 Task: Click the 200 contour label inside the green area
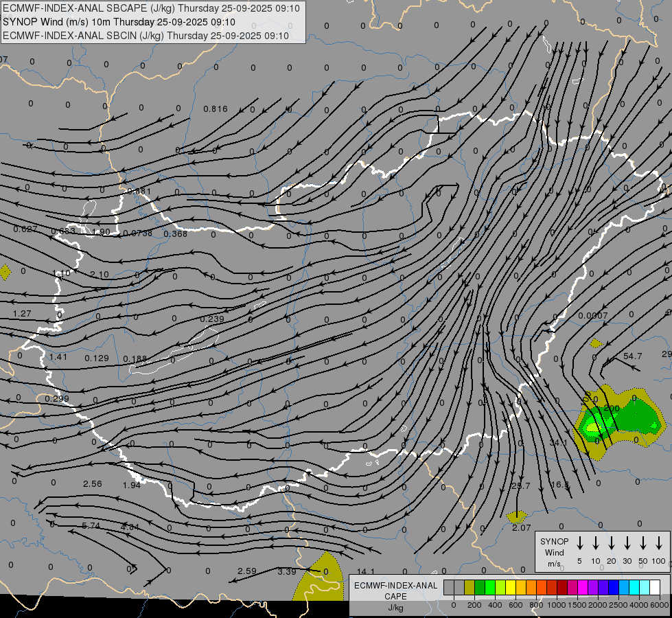coord(612,409)
